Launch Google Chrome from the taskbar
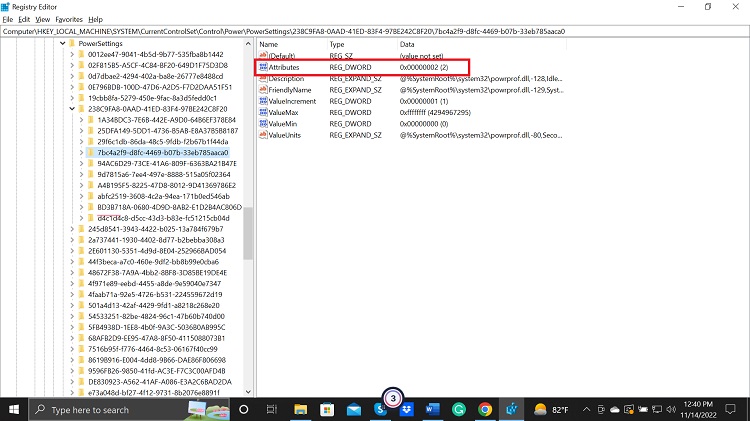The width and height of the screenshot is (750, 421). pos(484,409)
